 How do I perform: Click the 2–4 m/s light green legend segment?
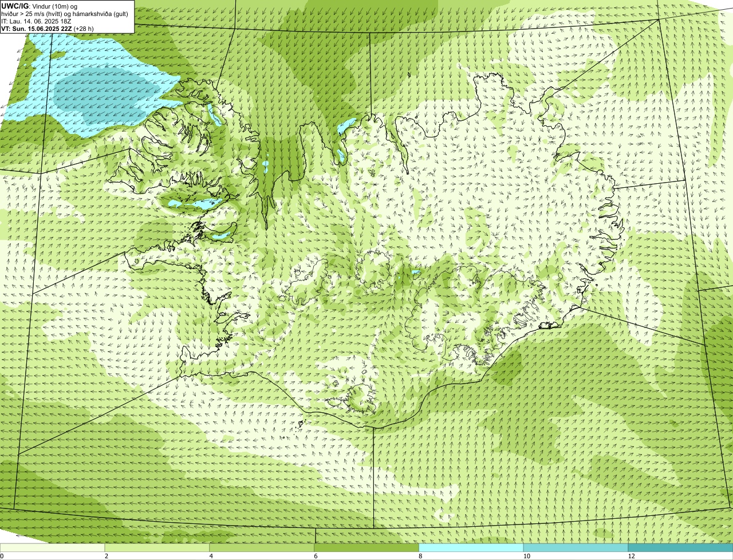157,548
